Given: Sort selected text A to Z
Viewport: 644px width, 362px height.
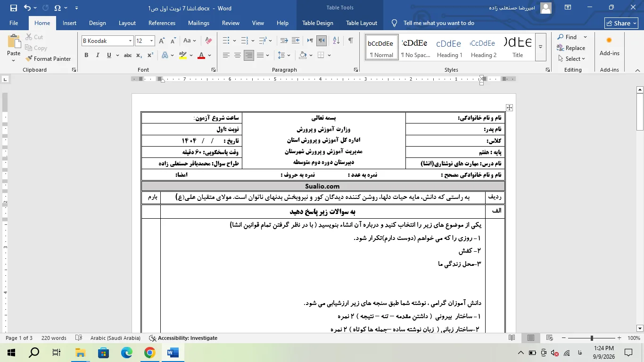Looking at the screenshot, I should point(336,41).
